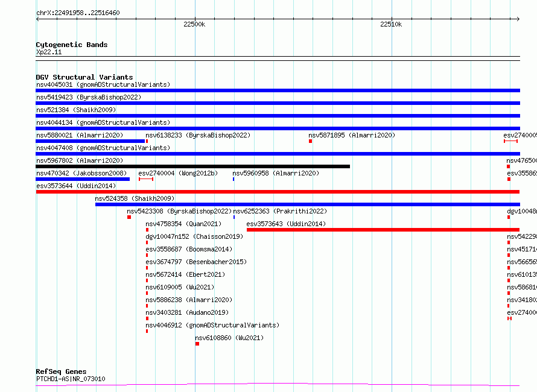Viewport: 537px width, 392px height.
Task: Select the cut-off nsv45171 label at right edge
Action: 522,249
